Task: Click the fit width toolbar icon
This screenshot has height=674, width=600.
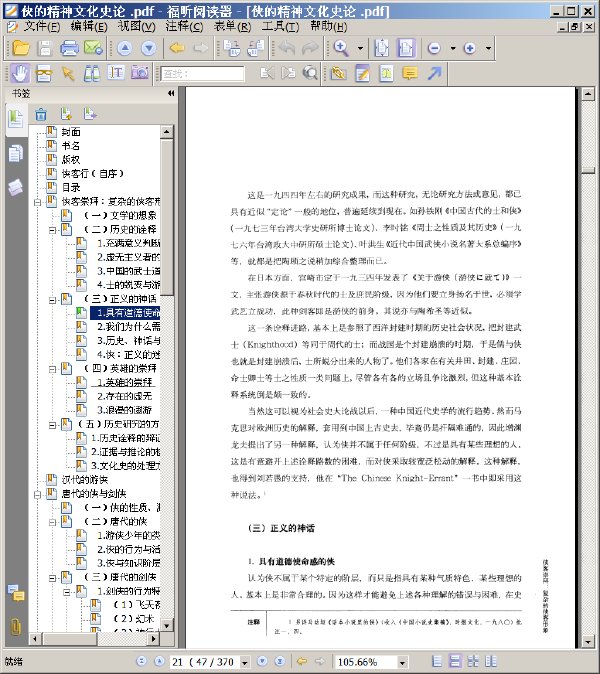Action: [x=406, y=48]
